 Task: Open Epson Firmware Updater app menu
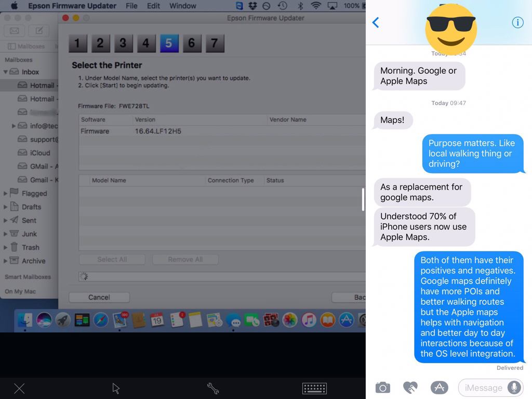(x=72, y=6)
